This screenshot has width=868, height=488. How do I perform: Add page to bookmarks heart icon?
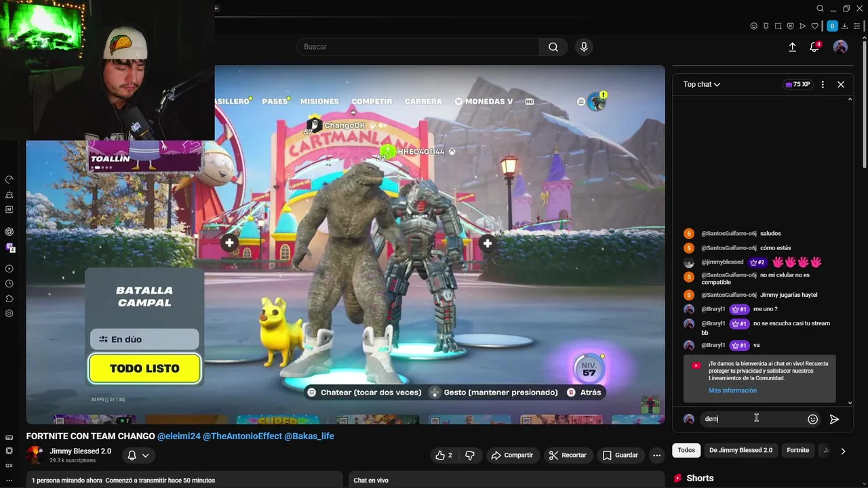tap(814, 26)
